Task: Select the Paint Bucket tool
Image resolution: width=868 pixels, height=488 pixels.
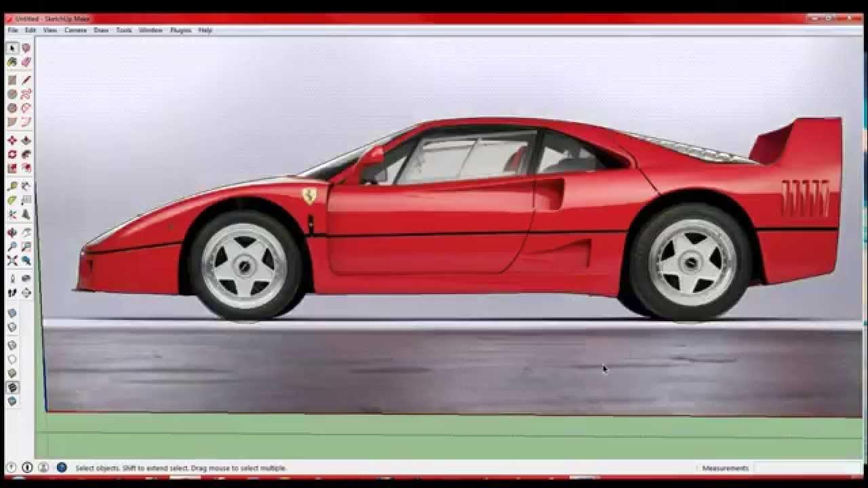Action: (x=12, y=62)
